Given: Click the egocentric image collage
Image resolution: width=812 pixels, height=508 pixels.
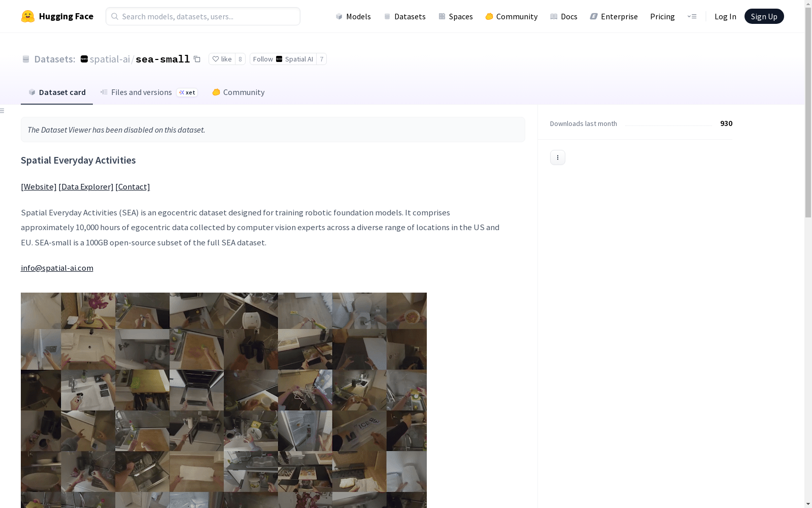Looking at the screenshot, I should [x=224, y=400].
